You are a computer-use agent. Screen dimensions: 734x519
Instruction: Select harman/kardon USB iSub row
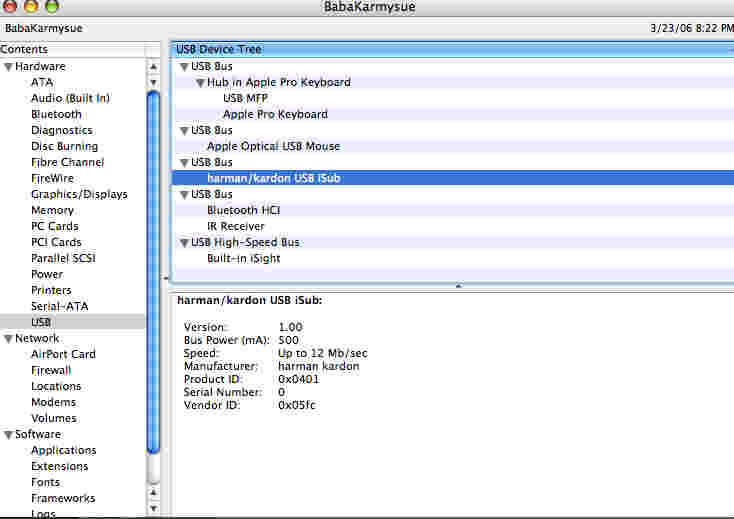(453, 178)
